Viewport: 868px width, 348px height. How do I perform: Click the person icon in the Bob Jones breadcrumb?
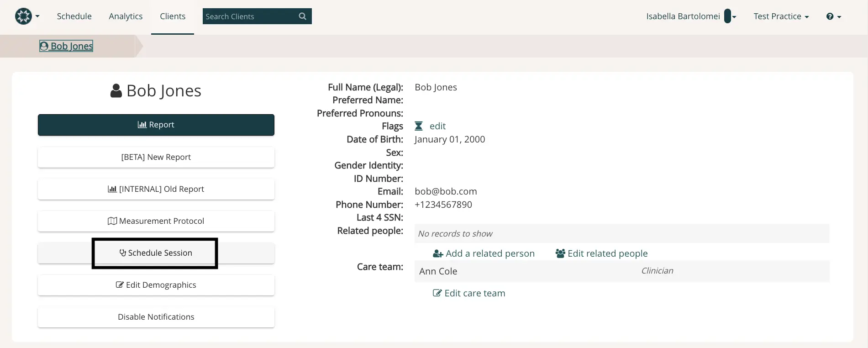44,46
